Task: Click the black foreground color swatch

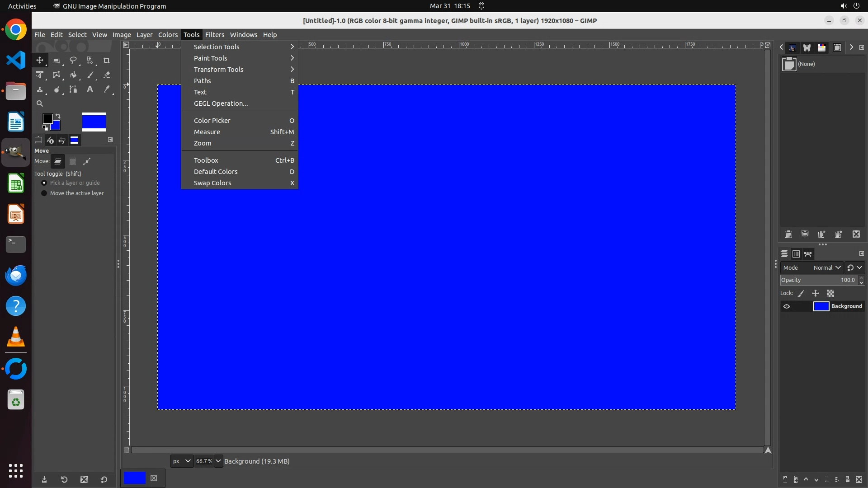Action: click(47, 118)
